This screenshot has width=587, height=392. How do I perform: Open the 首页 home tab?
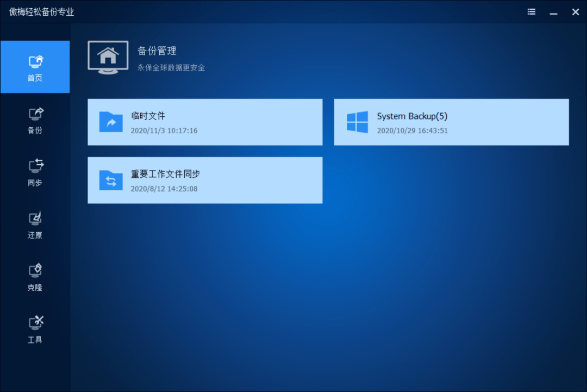pos(35,67)
